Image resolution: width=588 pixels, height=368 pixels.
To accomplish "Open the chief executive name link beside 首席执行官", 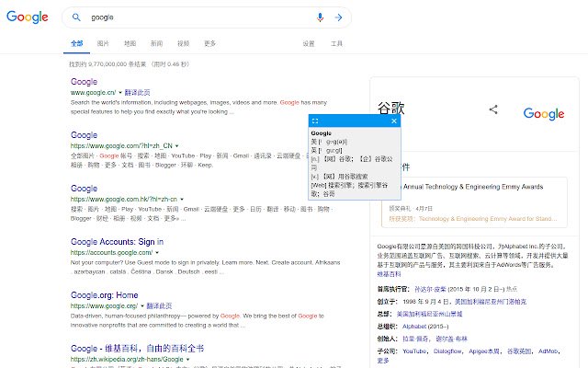I will tap(430, 289).
